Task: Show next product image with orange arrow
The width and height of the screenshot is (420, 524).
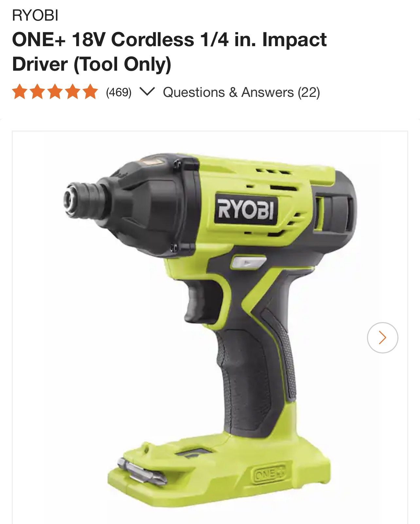Action: click(382, 337)
